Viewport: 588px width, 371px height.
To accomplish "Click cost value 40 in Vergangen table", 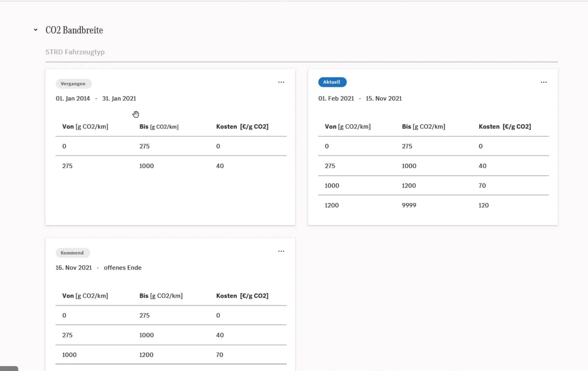I will (220, 166).
